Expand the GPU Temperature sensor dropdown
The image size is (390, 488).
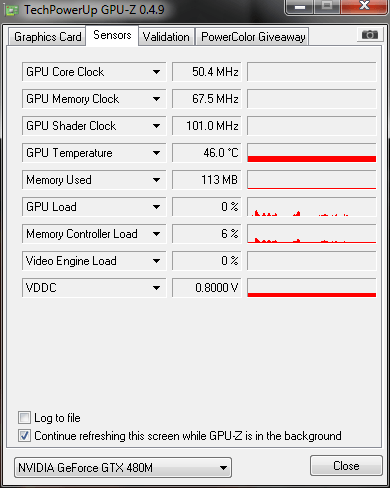click(156, 153)
